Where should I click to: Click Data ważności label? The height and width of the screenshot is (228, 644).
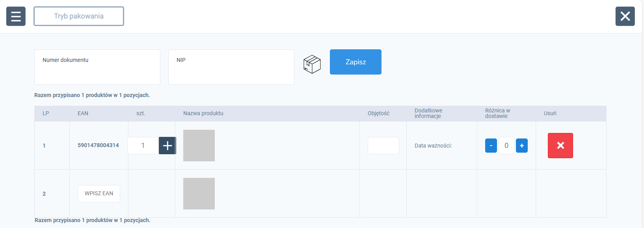pos(433,146)
